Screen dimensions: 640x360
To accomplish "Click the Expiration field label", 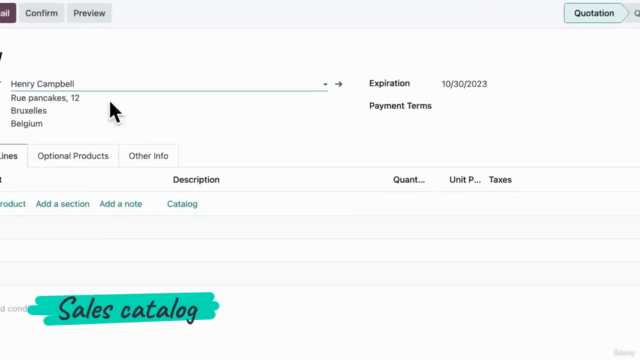I will (x=389, y=83).
